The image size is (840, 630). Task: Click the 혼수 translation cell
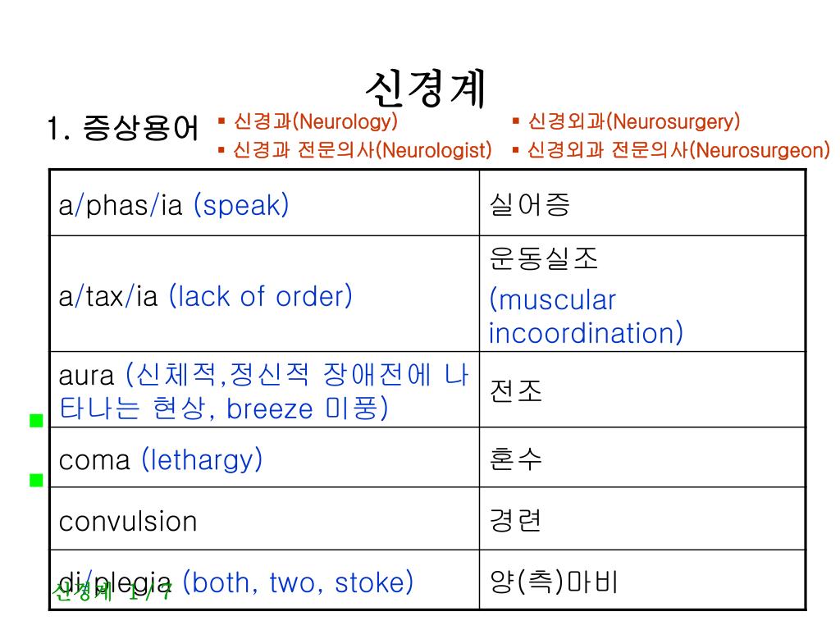(516, 459)
